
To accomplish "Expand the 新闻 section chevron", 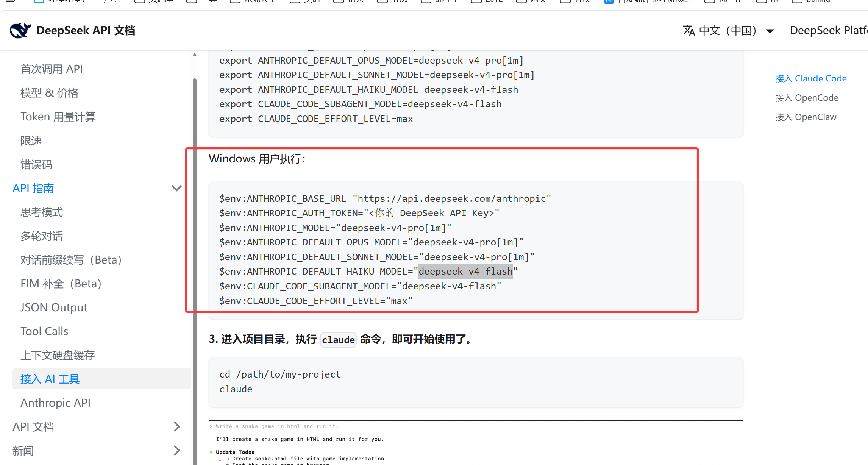I will (x=177, y=451).
